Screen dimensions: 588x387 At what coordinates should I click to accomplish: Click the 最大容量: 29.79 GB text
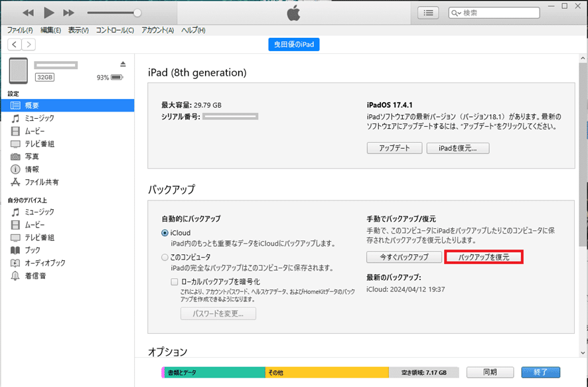coord(191,105)
